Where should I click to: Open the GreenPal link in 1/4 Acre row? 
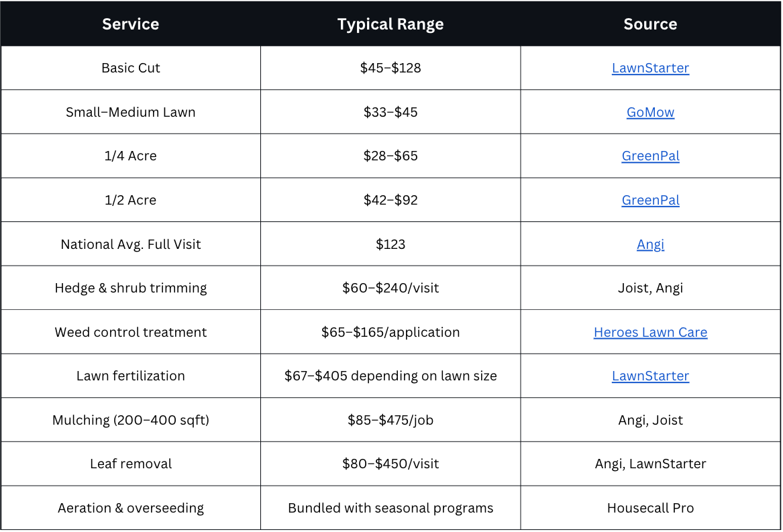pyautogui.click(x=650, y=156)
